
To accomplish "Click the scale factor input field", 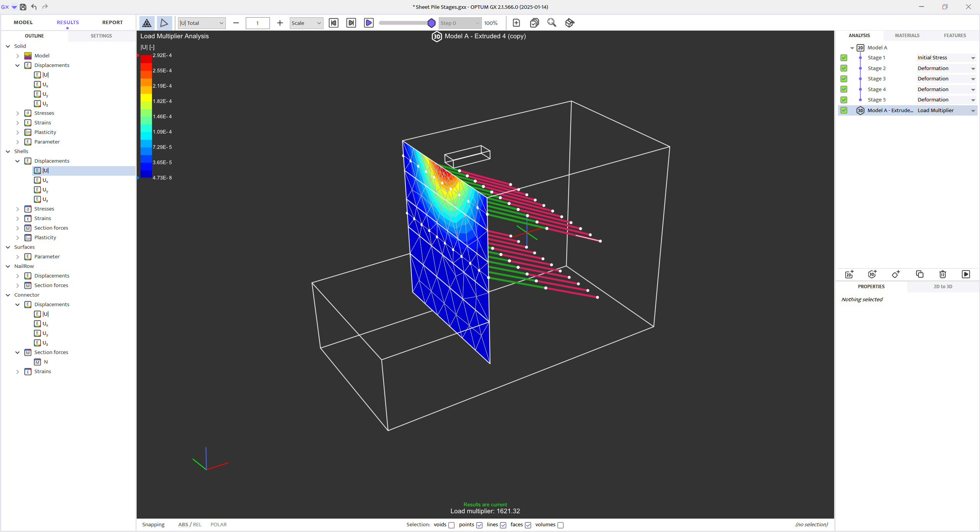I will [258, 23].
